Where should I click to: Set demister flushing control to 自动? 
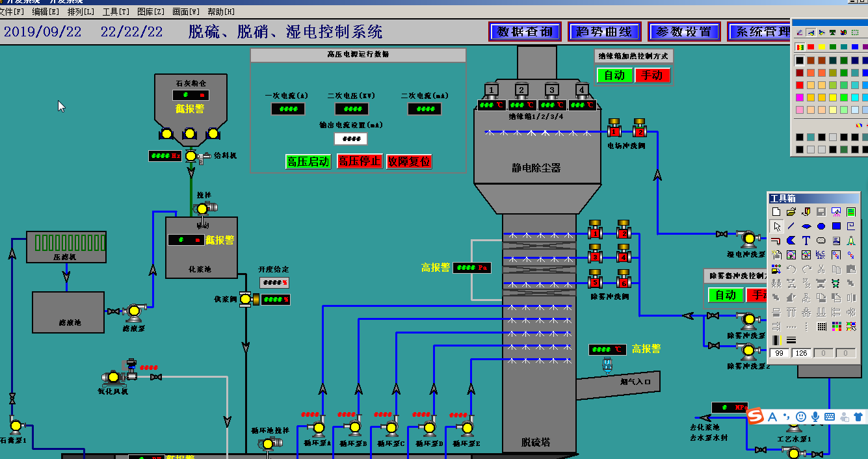(x=725, y=295)
